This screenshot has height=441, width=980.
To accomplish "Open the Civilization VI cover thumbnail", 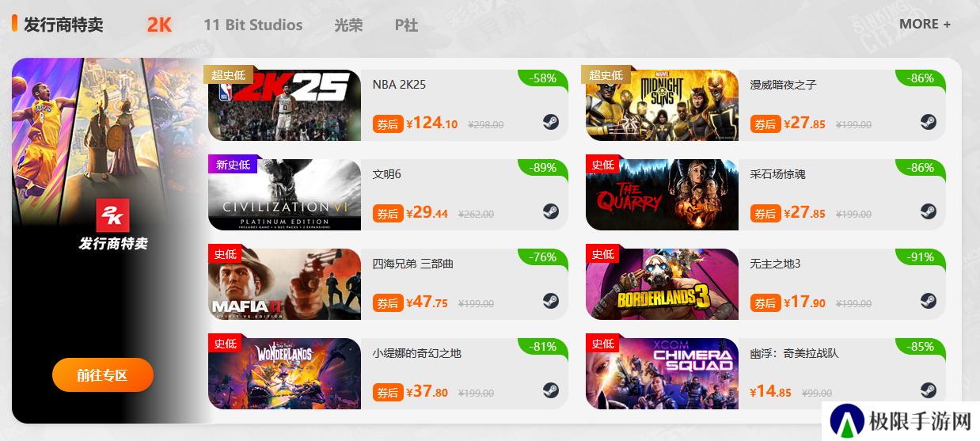I will pyautogui.click(x=285, y=195).
